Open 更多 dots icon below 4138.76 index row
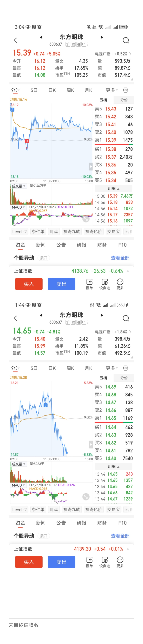Screen dimensions: 143x644 120,282
